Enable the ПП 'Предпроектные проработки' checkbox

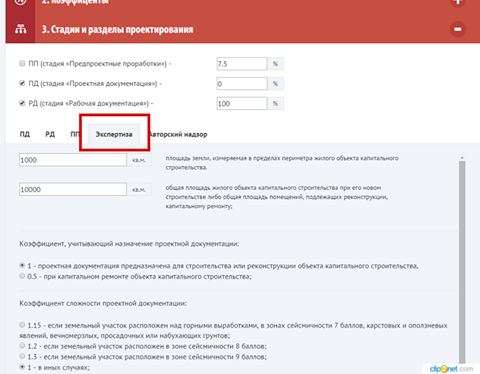point(22,63)
